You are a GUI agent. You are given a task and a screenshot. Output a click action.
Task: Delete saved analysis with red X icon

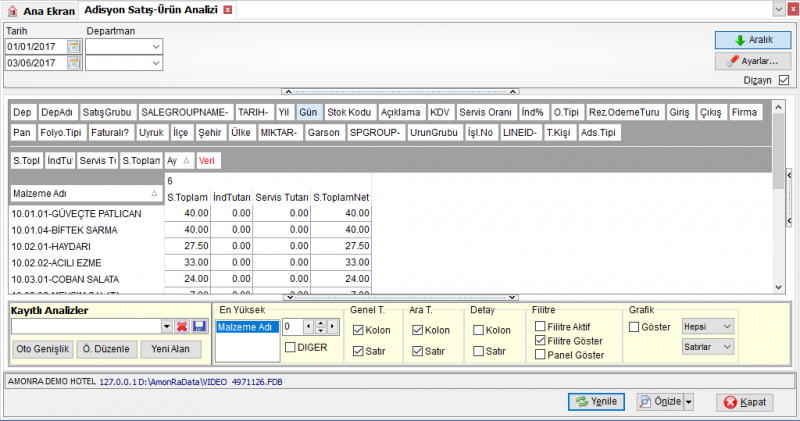[182, 327]
